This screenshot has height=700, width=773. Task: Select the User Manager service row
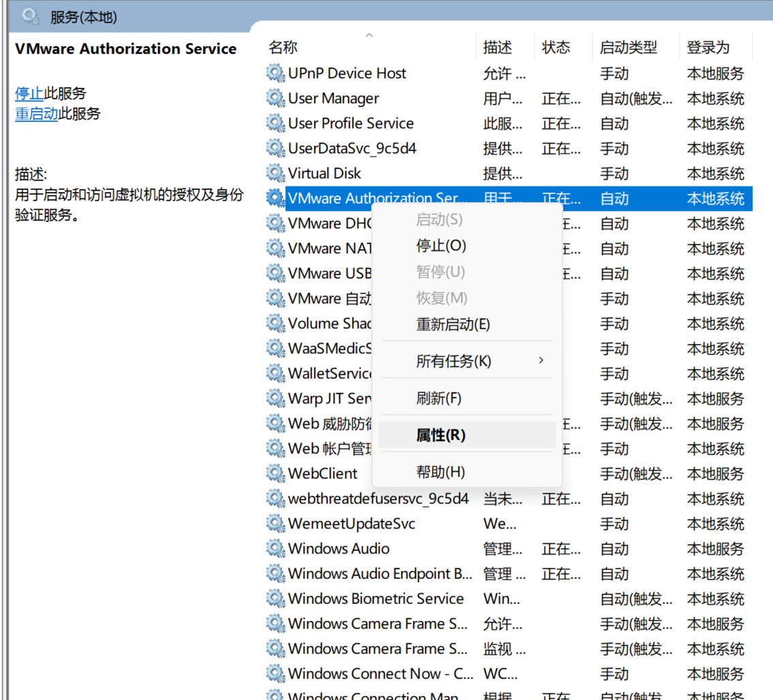click(x=509, y=98)
